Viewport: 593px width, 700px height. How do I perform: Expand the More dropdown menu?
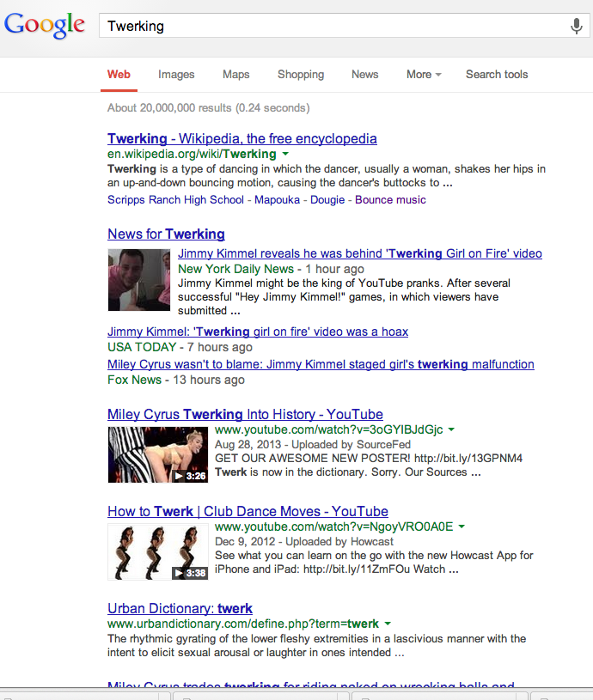424,75
